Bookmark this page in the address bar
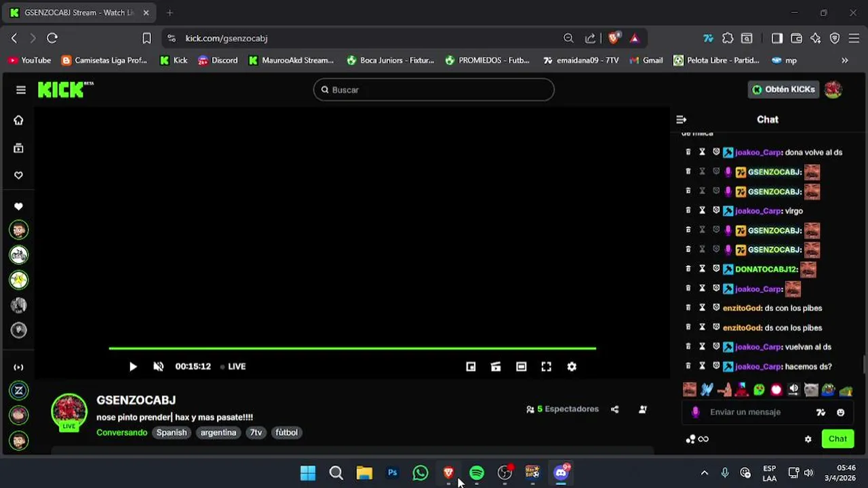868x488 pixels. coord(146,38)
